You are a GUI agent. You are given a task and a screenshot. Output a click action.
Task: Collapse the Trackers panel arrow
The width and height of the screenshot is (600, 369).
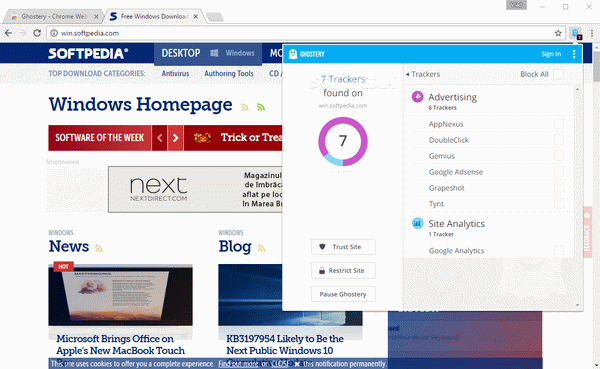click(x=408, y=74)
